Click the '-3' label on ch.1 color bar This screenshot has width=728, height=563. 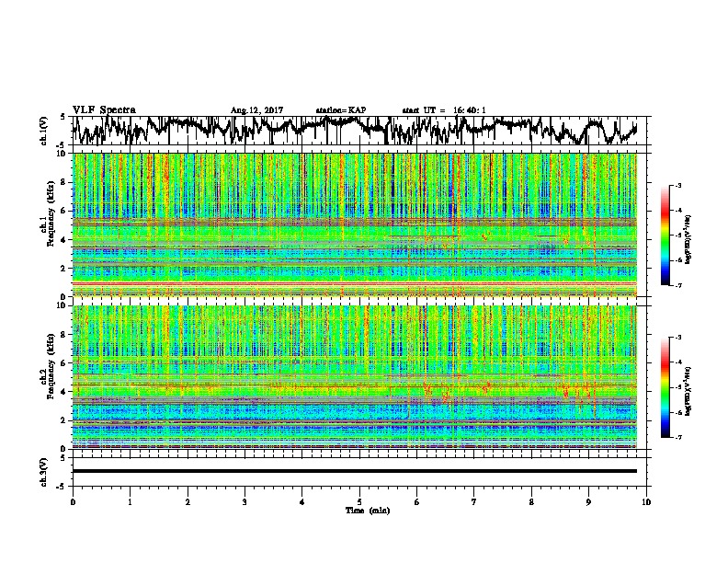(x=677, y=185)
